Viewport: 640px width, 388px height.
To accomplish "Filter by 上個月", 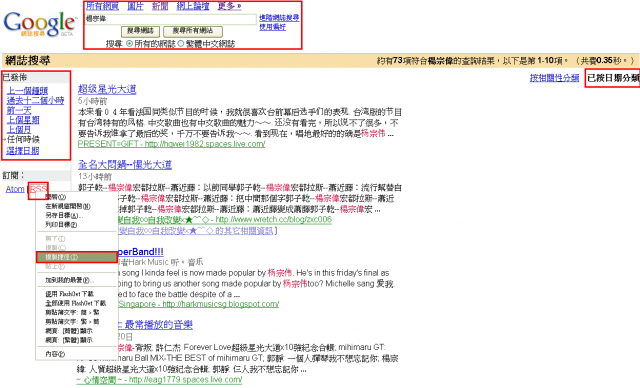I will (19, 130).
